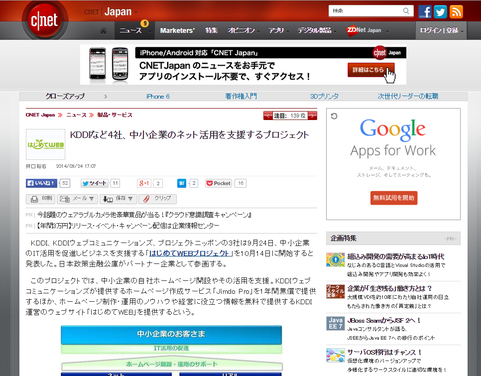Expand the メール dropdown

[77, 199]
